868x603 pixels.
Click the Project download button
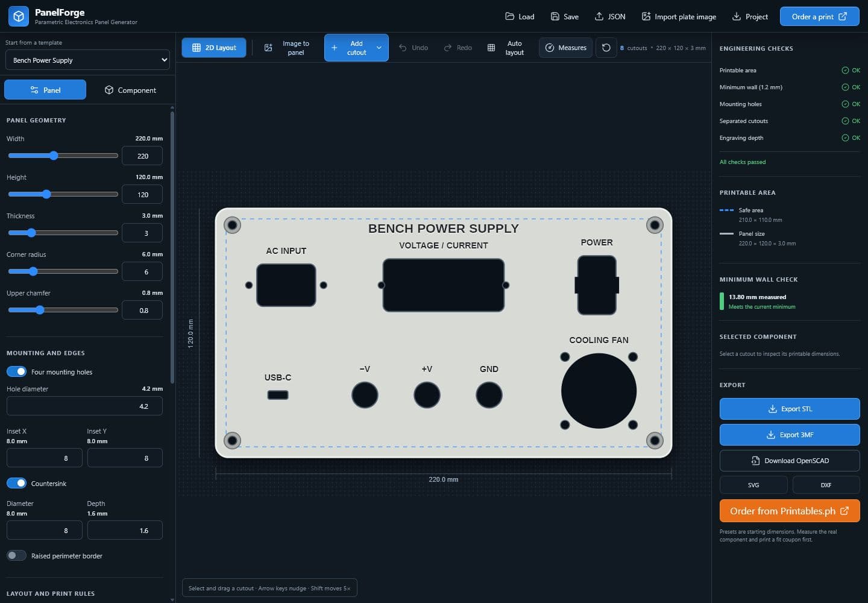point(750,16)
